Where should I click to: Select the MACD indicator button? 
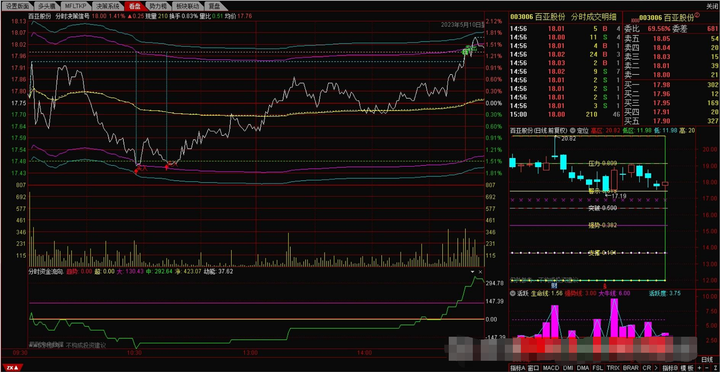(551, 368)
